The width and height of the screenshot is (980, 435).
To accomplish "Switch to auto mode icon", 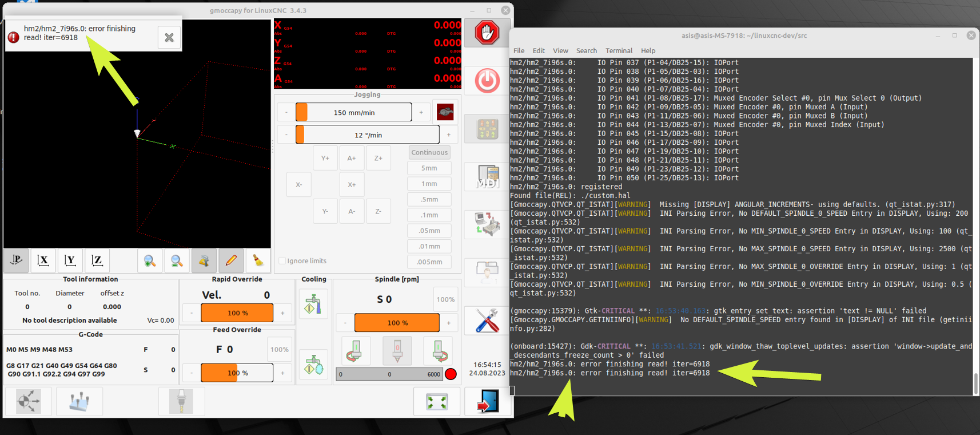I will tap(487, 224).
